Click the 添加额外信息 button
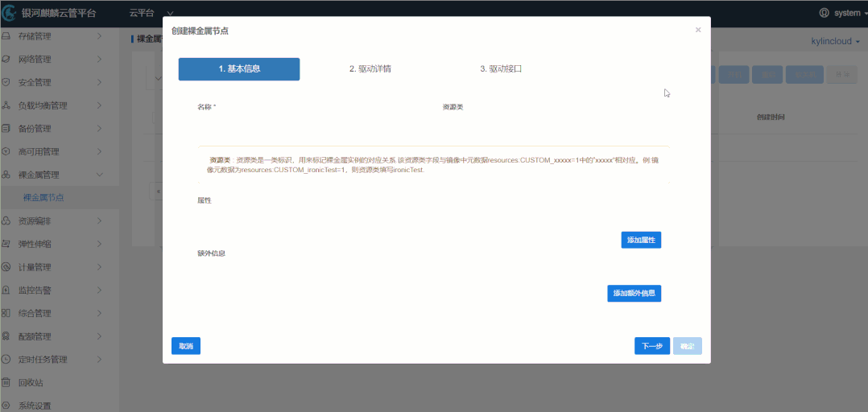This screenshot has height=412, width=868. tap(634, 293)
